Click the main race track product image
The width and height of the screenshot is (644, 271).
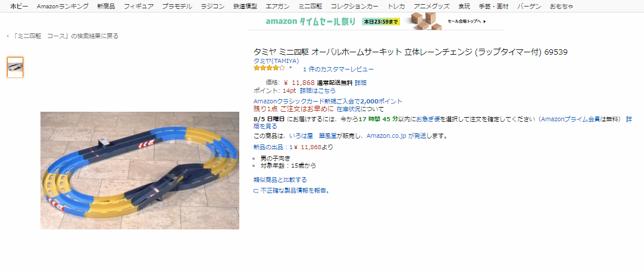pos(140,170)
